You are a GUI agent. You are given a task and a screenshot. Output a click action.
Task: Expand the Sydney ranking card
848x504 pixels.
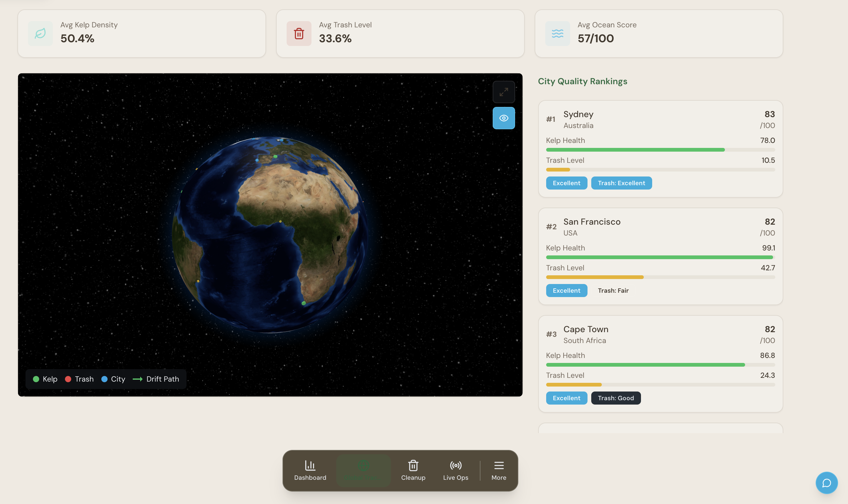tap(660, 120)
